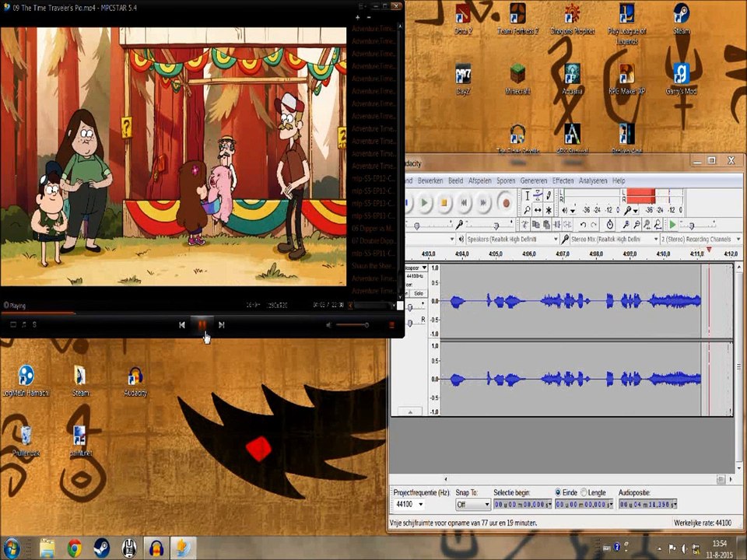Image resolution: width=747 pixels, height=560 pixels.
Task: Open the output meter dropdown arrow
Action: tap(572, 211)
